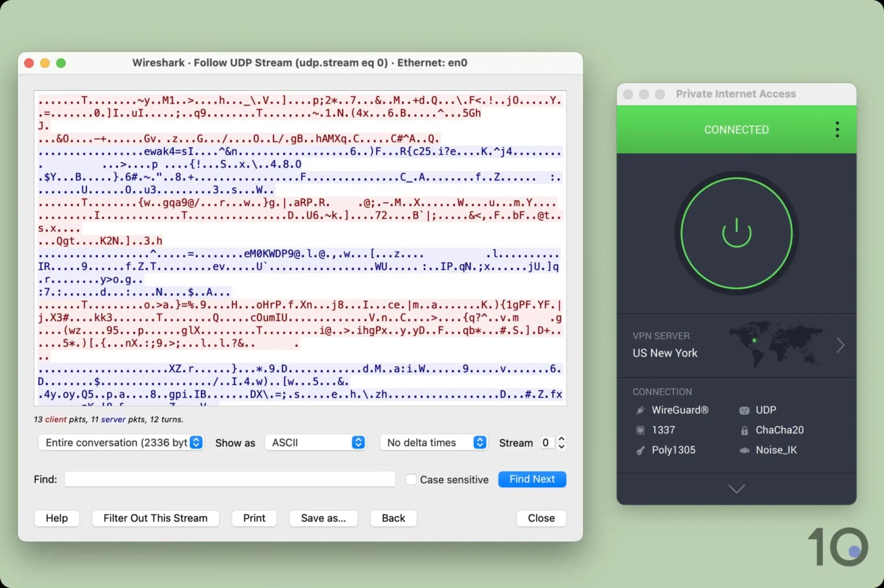Screen dimensions: 884x588
Task: Click the ChaCha20 lock icon
Action: point(744,431)
